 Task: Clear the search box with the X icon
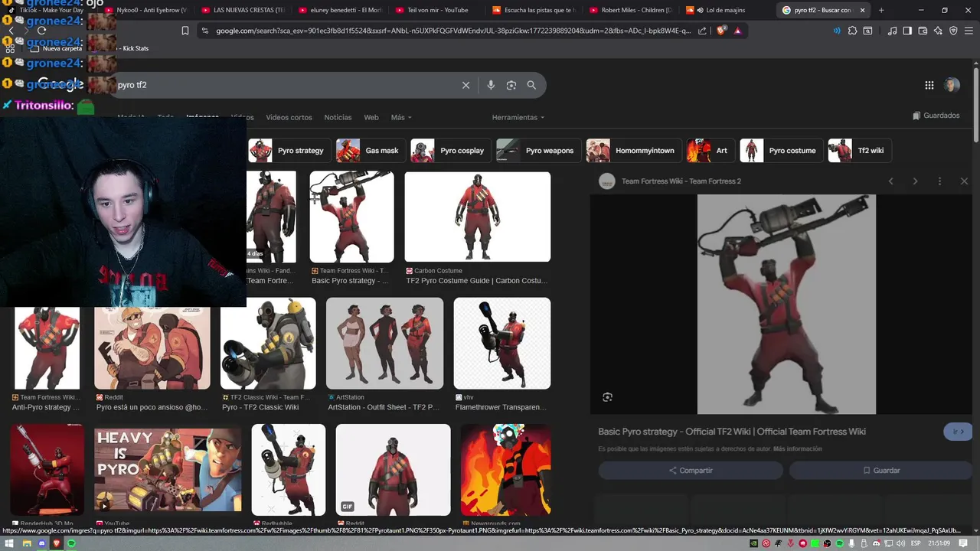coord(465,85)
